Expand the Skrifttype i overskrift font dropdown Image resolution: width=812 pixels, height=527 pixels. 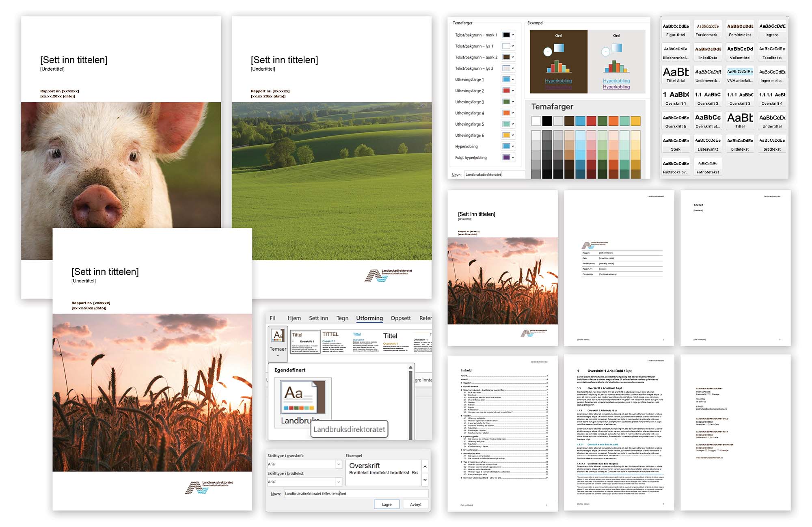(338, 464)
